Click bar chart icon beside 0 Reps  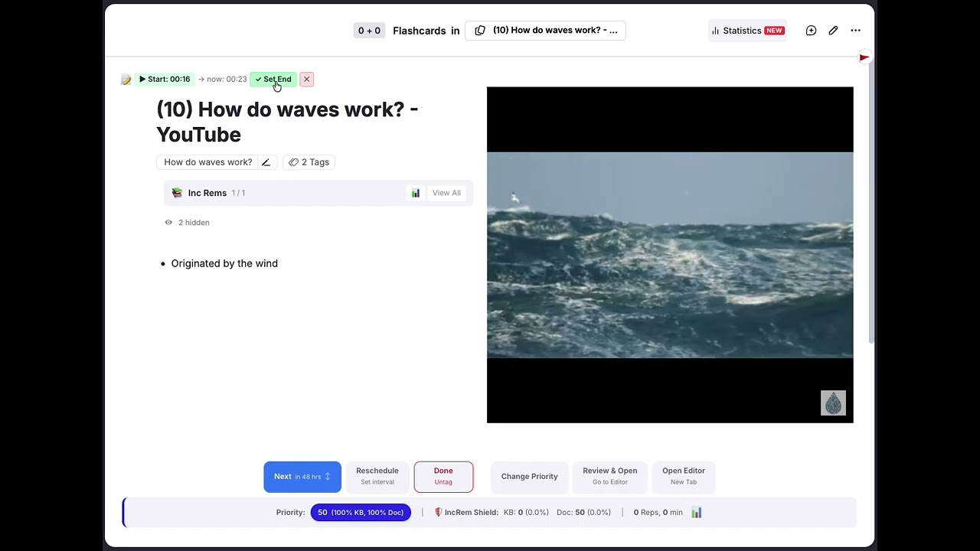tap(697, 513)
